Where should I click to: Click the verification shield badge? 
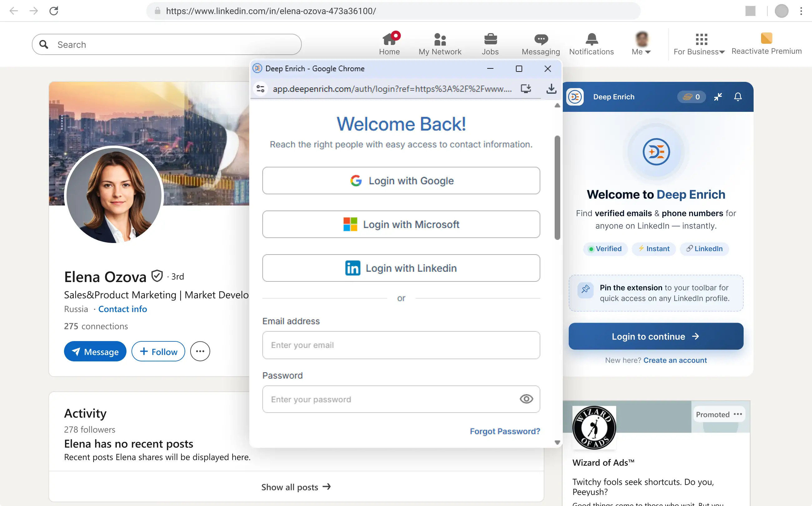coord(156,276)
